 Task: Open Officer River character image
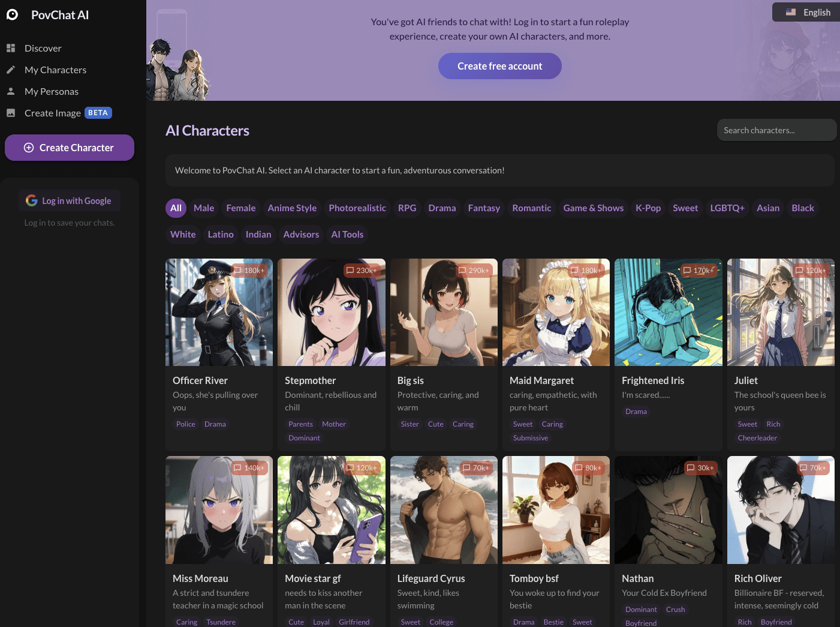coord(219,313)
